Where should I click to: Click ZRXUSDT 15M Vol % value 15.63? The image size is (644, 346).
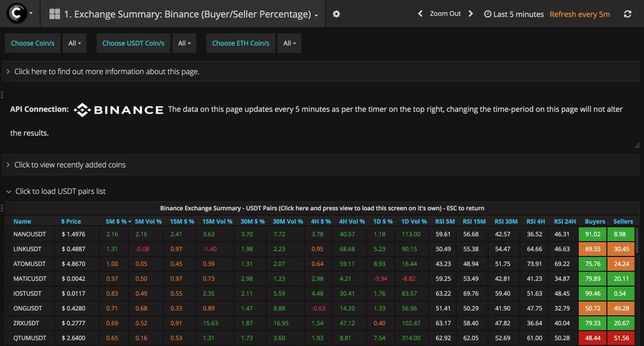(210, 323)
